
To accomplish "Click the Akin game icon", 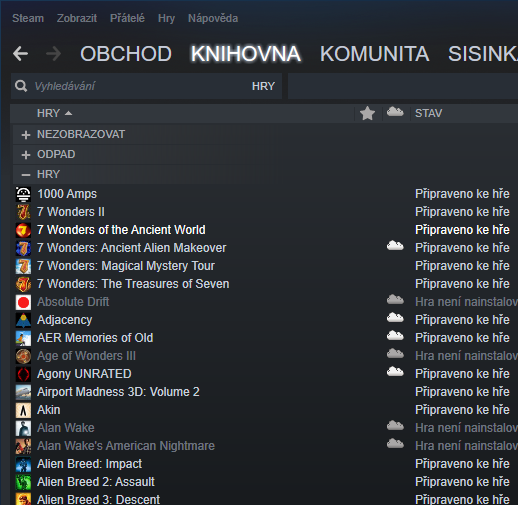I will point(23,410).
